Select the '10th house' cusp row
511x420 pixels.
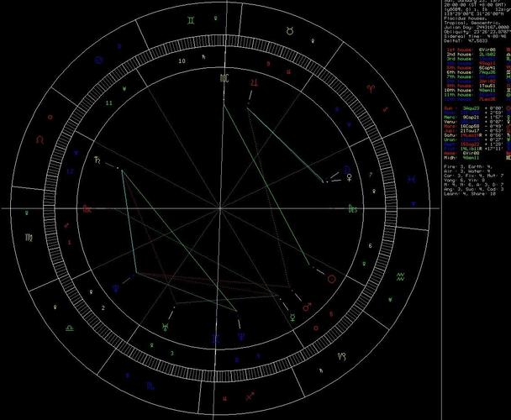471,90
